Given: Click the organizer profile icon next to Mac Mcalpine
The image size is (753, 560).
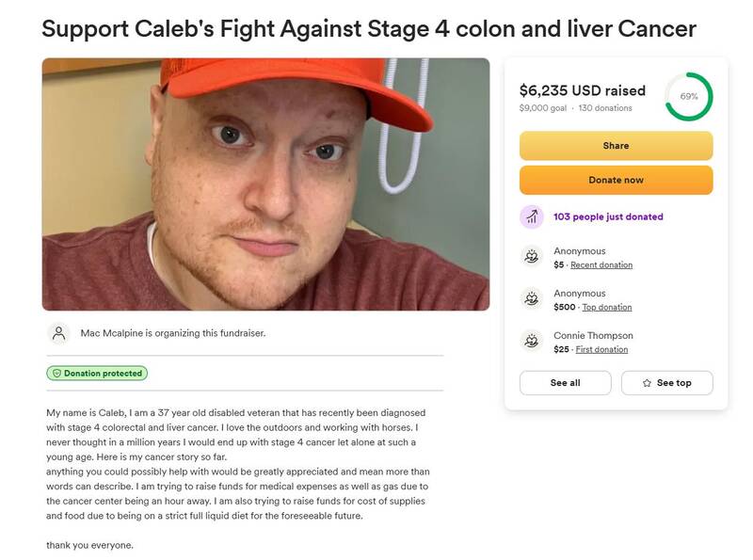Looking at the screenshot, I should point(58,331).
